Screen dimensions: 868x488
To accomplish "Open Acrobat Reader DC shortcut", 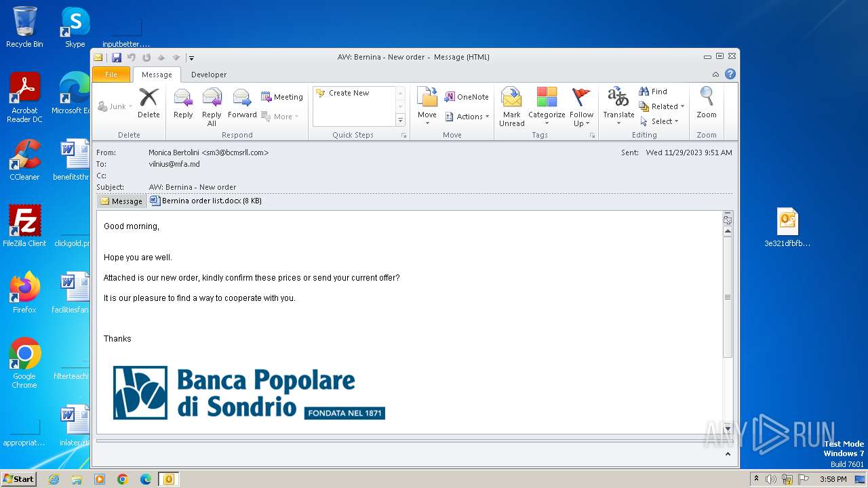I will (x=24, y=98).
